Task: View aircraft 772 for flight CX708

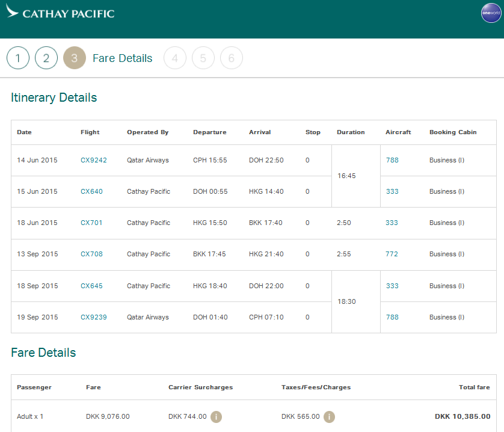Action: pyautogui.click(x=392, y=254)
